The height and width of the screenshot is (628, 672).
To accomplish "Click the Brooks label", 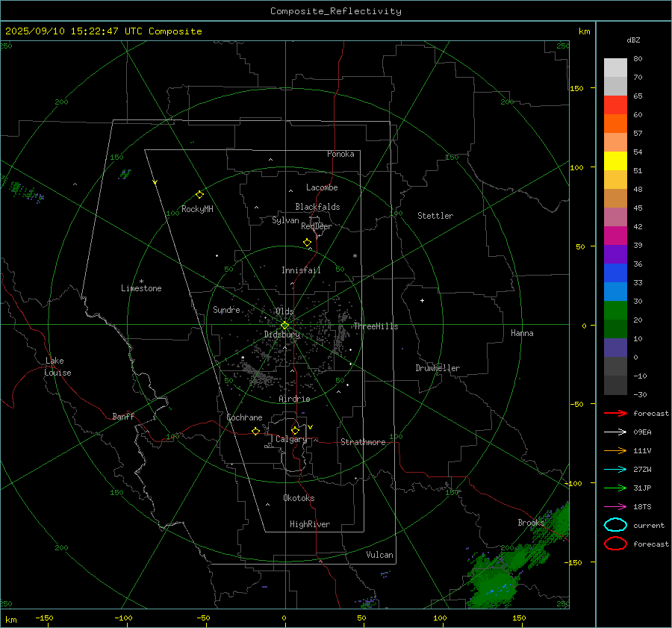I will [531, 523].
